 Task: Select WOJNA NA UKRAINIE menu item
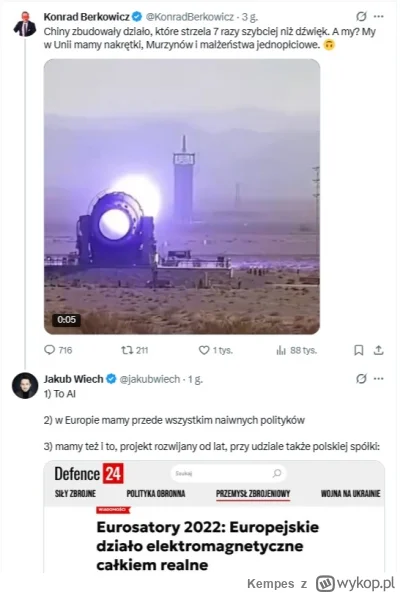(350, 493)
